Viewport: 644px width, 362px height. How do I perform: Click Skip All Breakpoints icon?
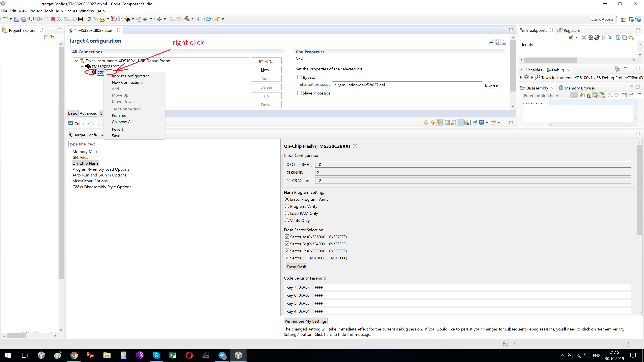pyautogui.click(x=610, y=38)
